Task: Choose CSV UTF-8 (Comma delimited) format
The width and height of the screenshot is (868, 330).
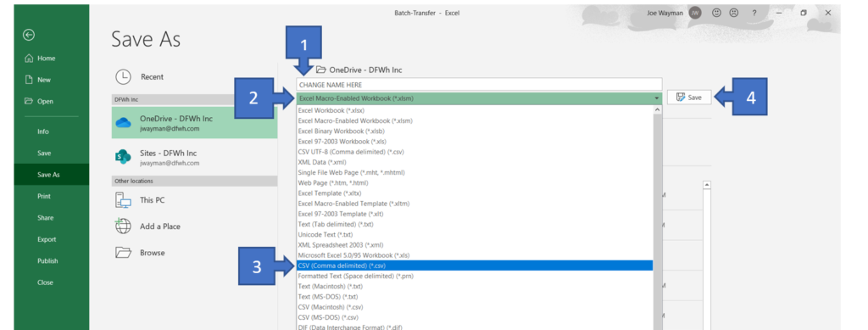Action: click(x=475, y=152)
